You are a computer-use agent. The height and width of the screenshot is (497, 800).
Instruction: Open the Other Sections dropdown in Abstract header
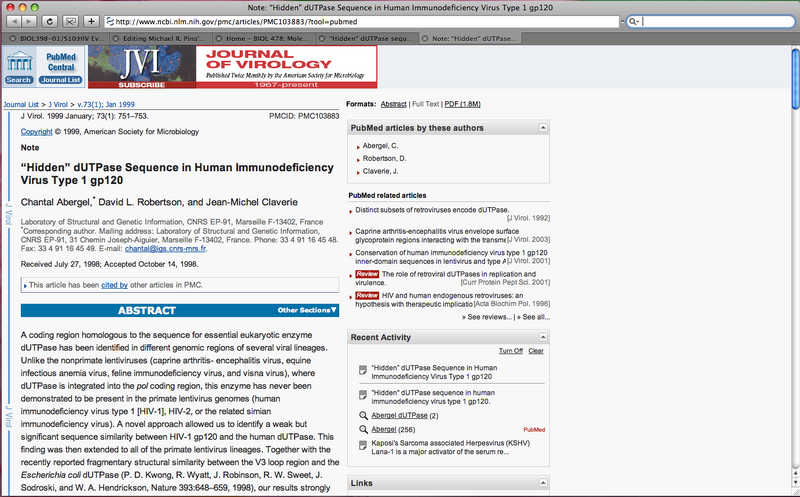pos(307,310)
